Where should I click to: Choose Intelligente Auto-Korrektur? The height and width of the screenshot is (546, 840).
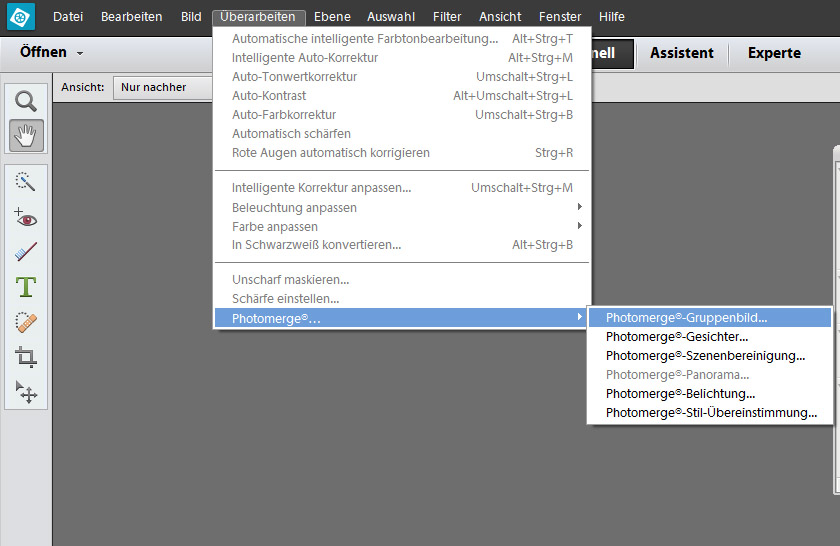pyautogui.click(x=402, y=57)
